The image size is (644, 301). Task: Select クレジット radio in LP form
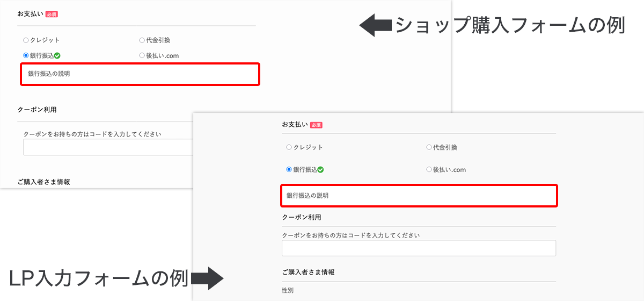click(289, 147)
